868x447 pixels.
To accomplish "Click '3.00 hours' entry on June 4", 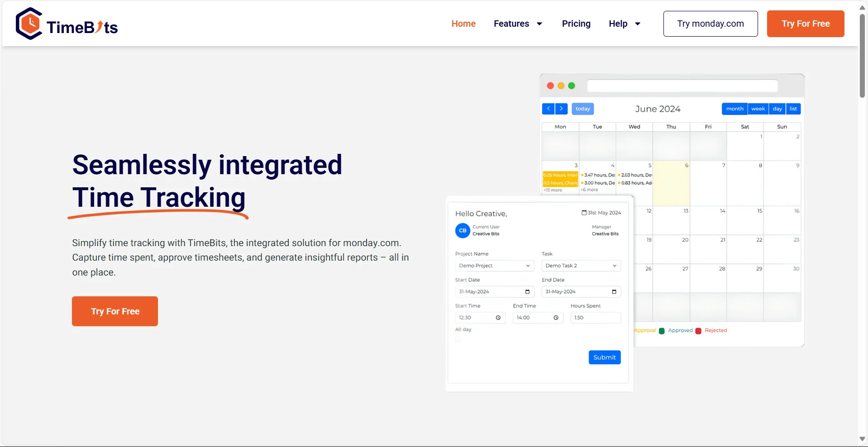I will 598,183.
